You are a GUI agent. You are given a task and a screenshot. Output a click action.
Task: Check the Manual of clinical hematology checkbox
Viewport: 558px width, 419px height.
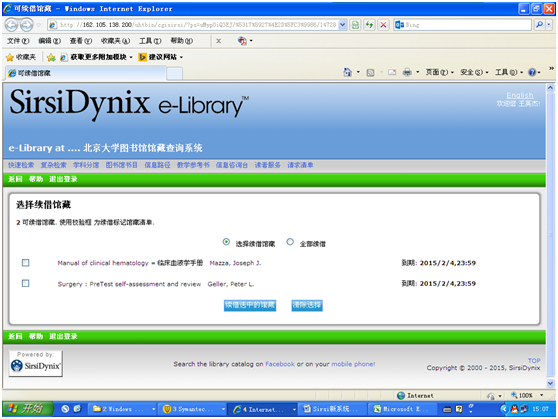(x=26, y=263)
